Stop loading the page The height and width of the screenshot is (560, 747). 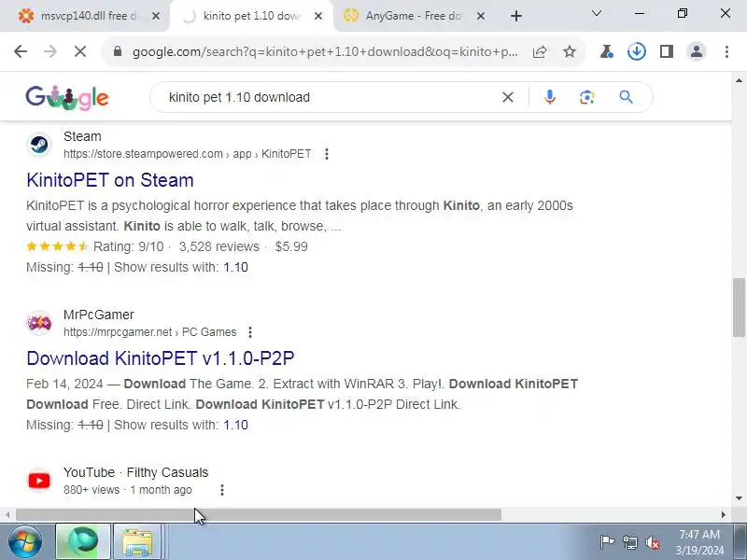(x=80, y=51)
